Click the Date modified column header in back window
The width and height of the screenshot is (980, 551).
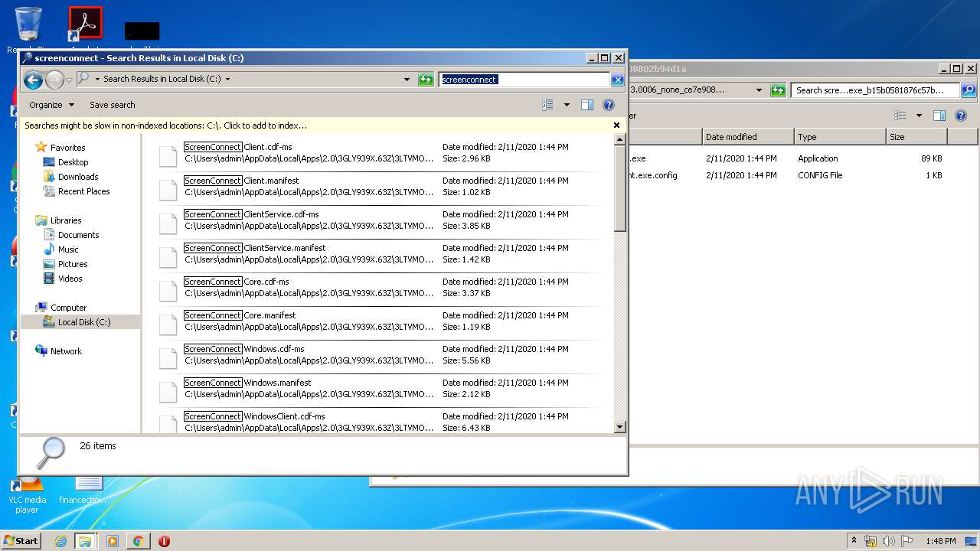tap(748, 137)
